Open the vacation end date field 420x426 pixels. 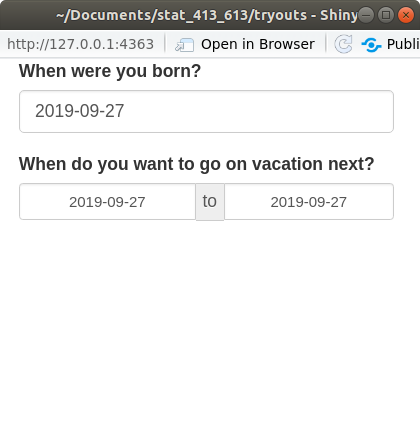click(x=309, y=202)
